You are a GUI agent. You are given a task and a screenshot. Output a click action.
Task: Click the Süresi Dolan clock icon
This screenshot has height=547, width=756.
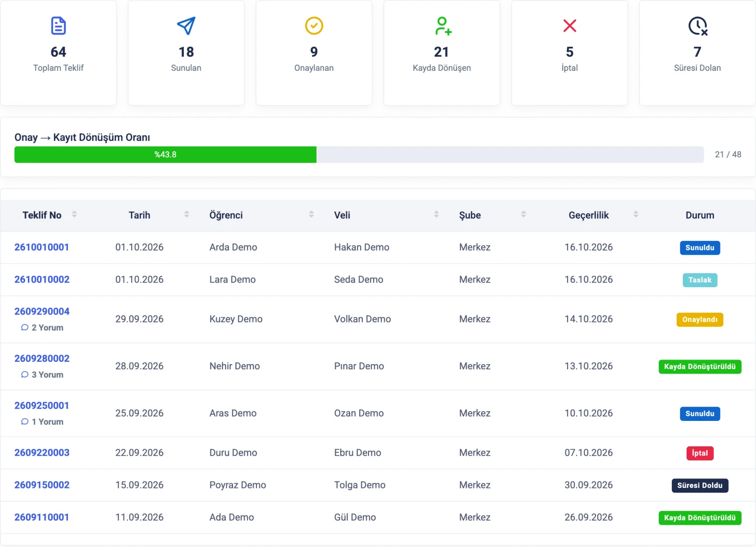click(x=698, y=26)
